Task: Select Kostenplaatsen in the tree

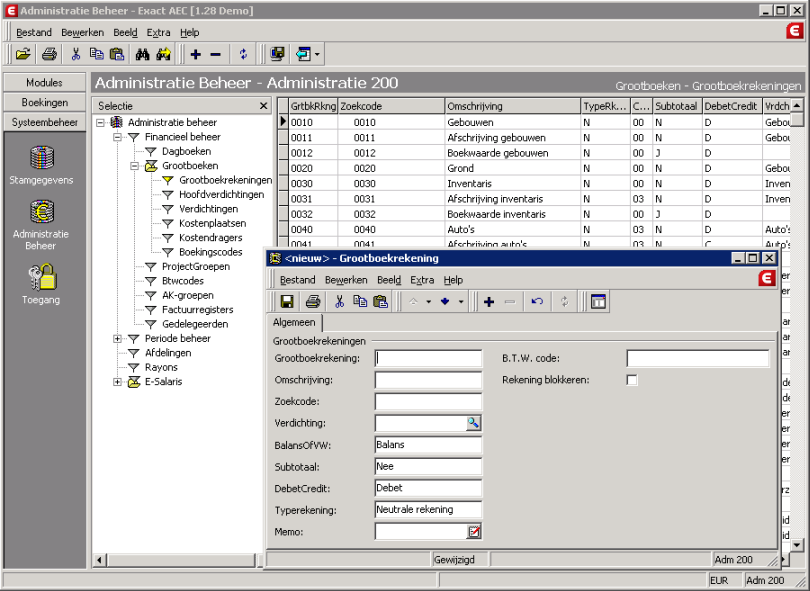Action: pyautogui.click(x=212, y=224)
